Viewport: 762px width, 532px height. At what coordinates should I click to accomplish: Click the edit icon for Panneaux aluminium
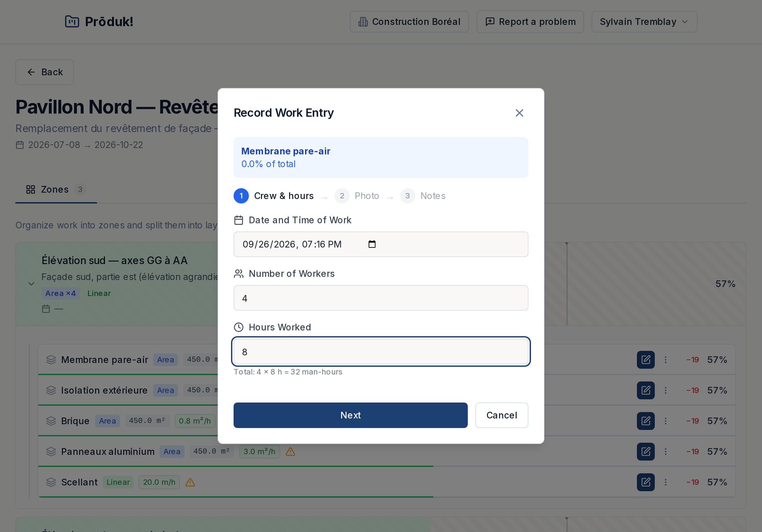point(646,451)
